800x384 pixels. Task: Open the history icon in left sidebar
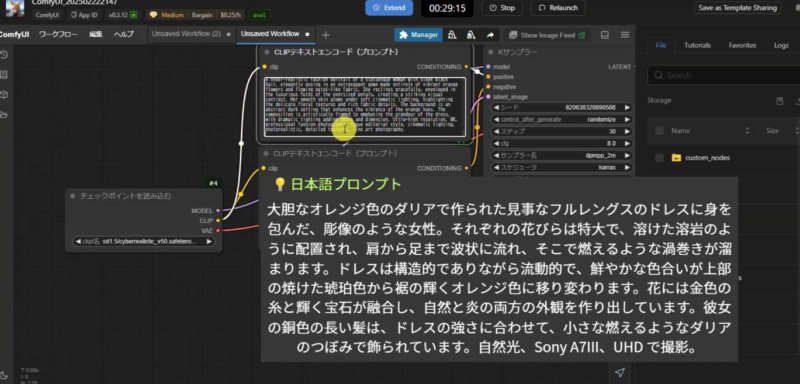(4, 55)
